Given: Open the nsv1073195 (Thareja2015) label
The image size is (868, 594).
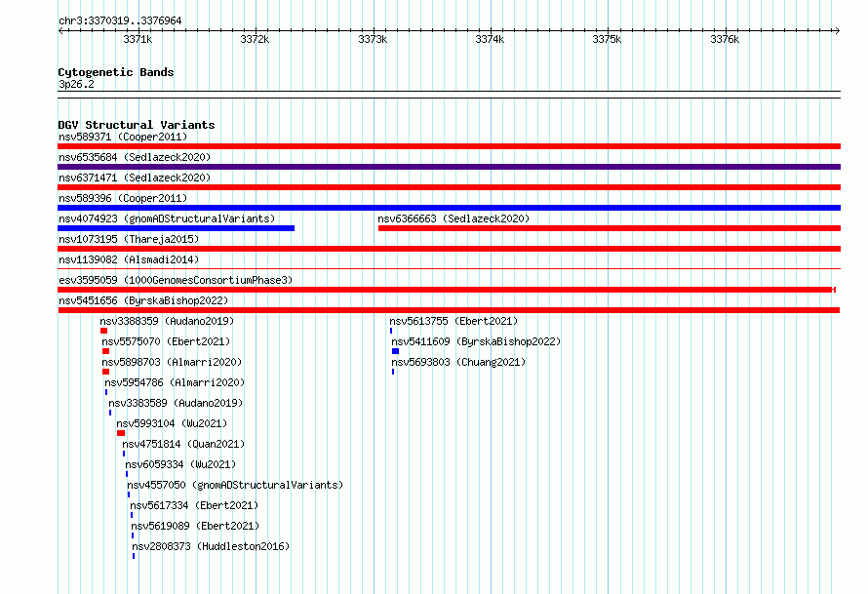Looking at the screenshot, I should [129, 239].
